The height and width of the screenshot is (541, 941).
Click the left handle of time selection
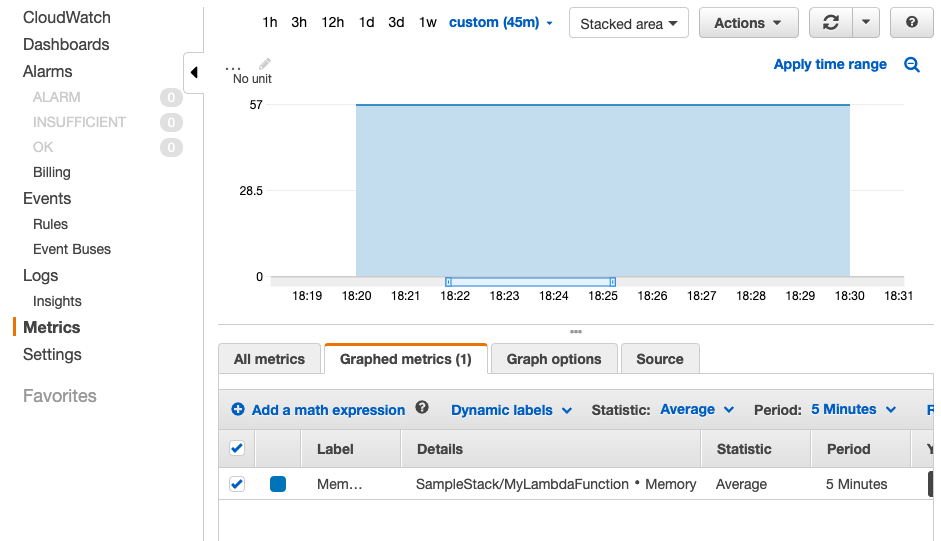coord(448,282)
